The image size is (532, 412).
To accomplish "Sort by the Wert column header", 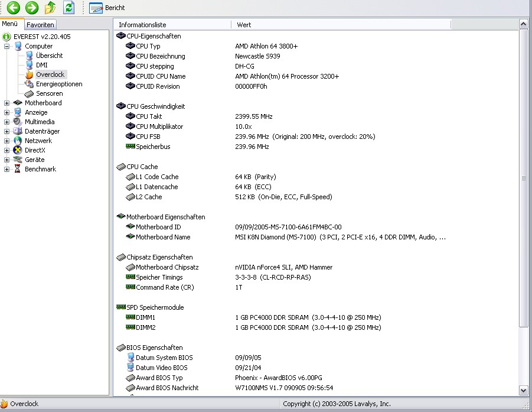I will (341, 25).
